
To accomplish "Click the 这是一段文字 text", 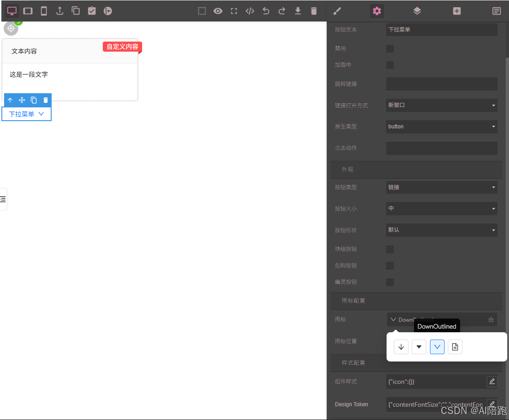I will pos(29,74).
